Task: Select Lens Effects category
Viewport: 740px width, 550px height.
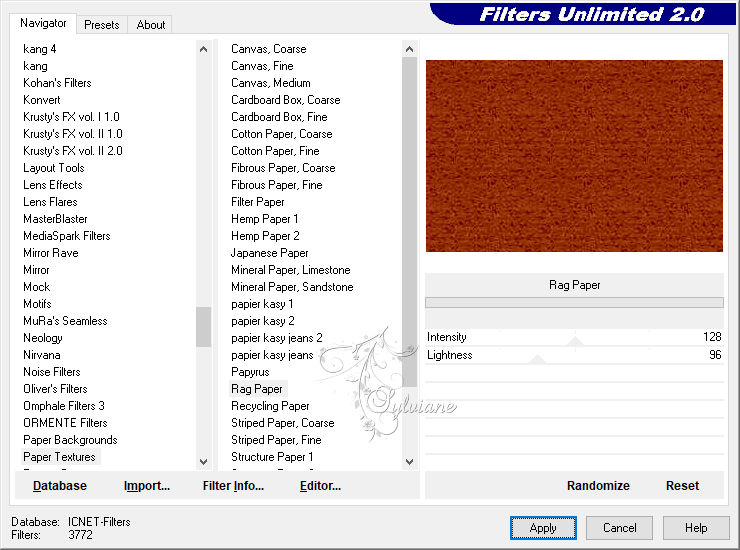Action: 53,185
